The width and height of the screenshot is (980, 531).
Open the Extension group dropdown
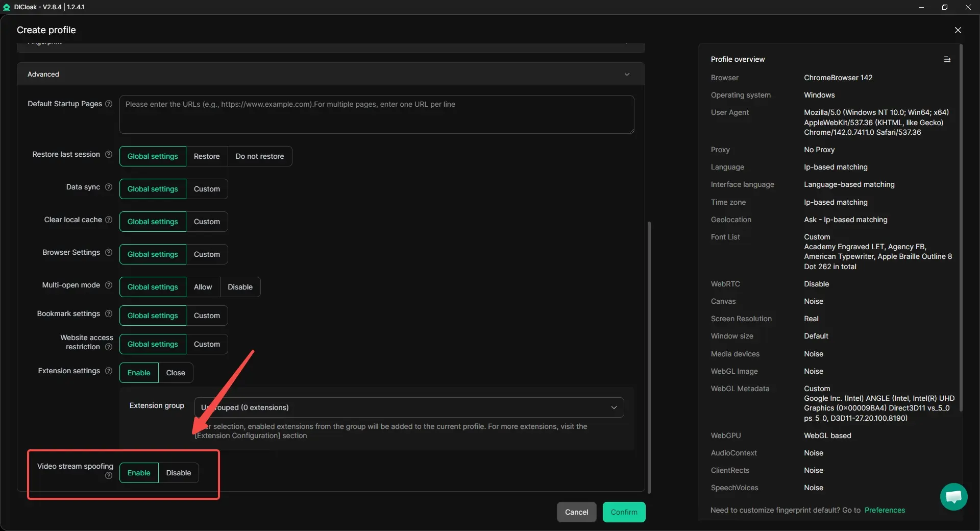pyautogui.click(x=408, y=407)
